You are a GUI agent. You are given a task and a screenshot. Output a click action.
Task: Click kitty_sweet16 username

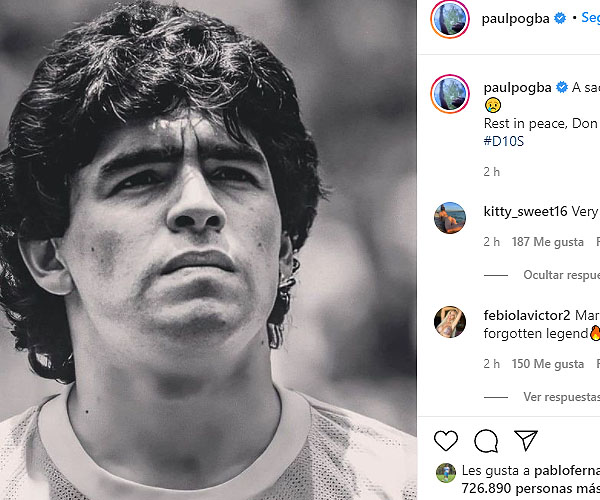coord(525,211)
